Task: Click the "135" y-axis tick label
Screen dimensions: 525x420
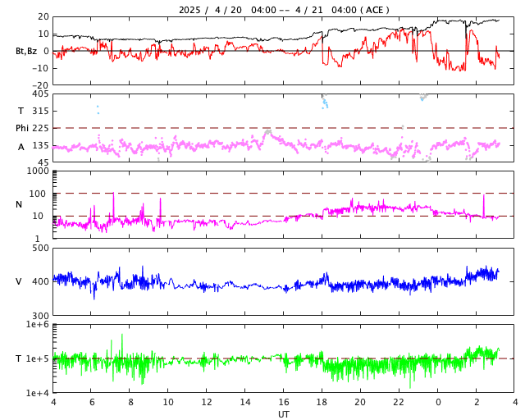Action: (x=40, y=145)
